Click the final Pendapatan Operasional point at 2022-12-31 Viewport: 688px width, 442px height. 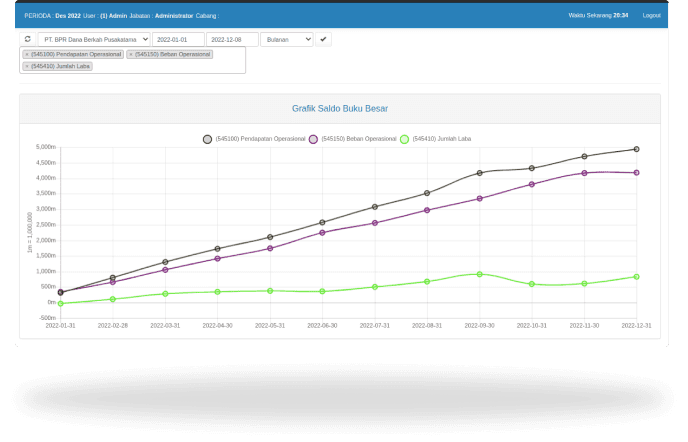pos(636,149)
